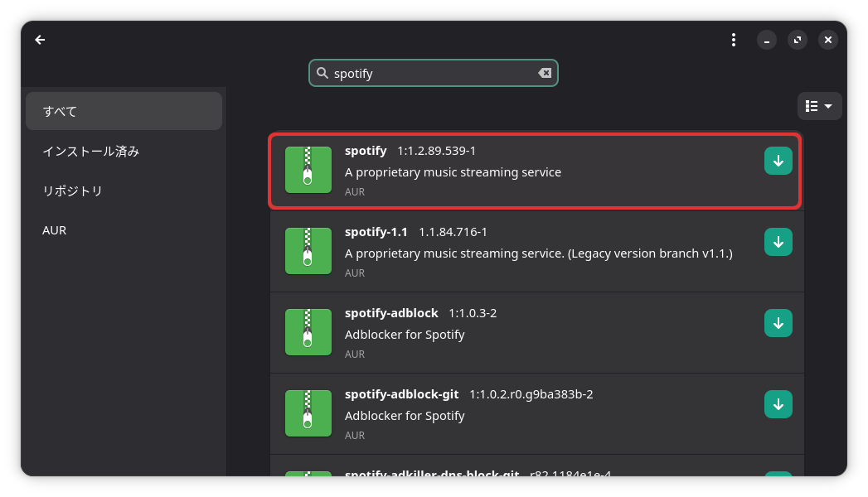The width and height of the screenshot is (868, 497).
Task: Open the list view mode dropdown
Action: pos(819,106)
